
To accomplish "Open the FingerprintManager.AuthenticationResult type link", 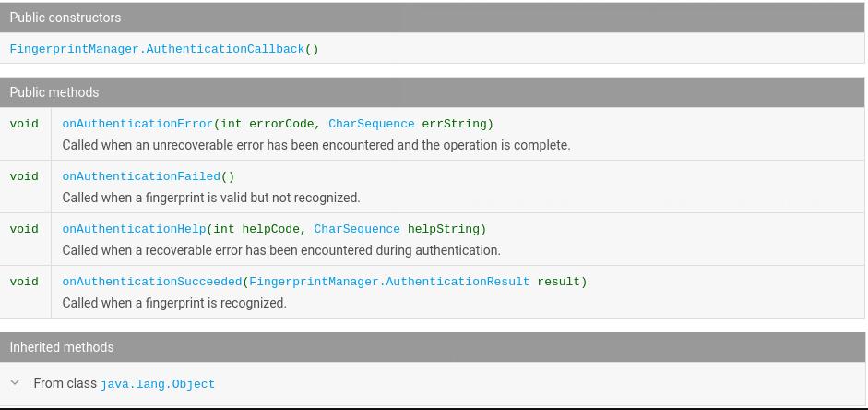I will (388, 282).
